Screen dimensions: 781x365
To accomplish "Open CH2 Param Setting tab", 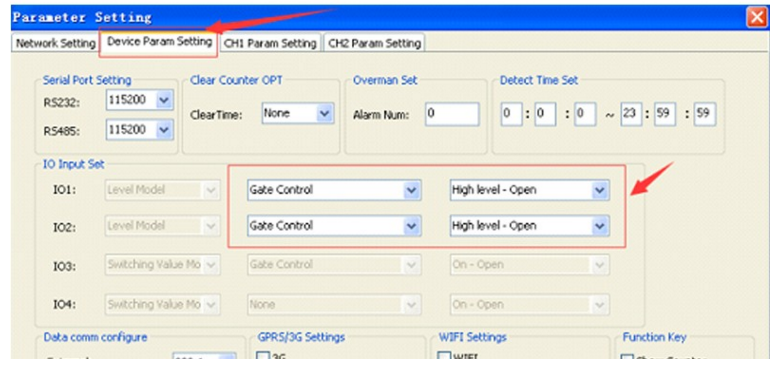I will [x=375, y=43].
